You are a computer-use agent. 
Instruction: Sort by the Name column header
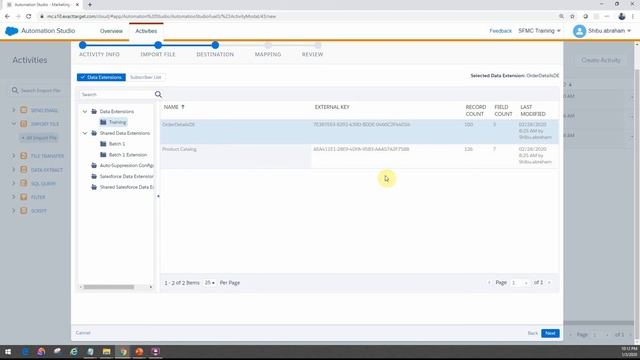click(x=174, y=107)
